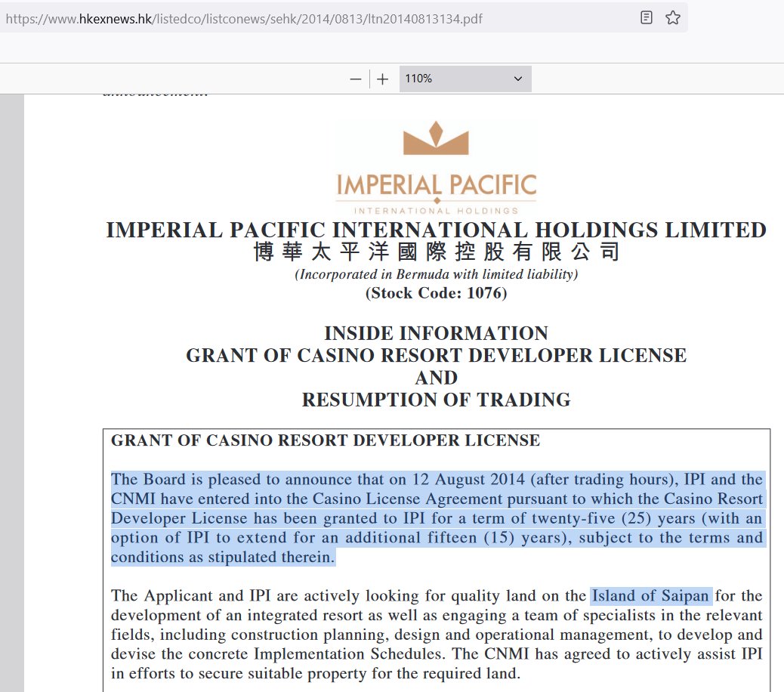The width and height of the screenshot is (784, 692).
Task: Toggle reader view icon in address bar
Action: point(646,18)
